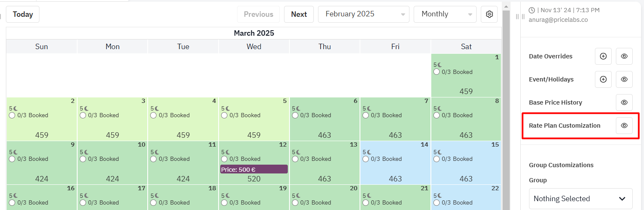Screen dimensions: 644x210
Task: Show Rate Plan Customization eye icon
Action: point(624,126)
